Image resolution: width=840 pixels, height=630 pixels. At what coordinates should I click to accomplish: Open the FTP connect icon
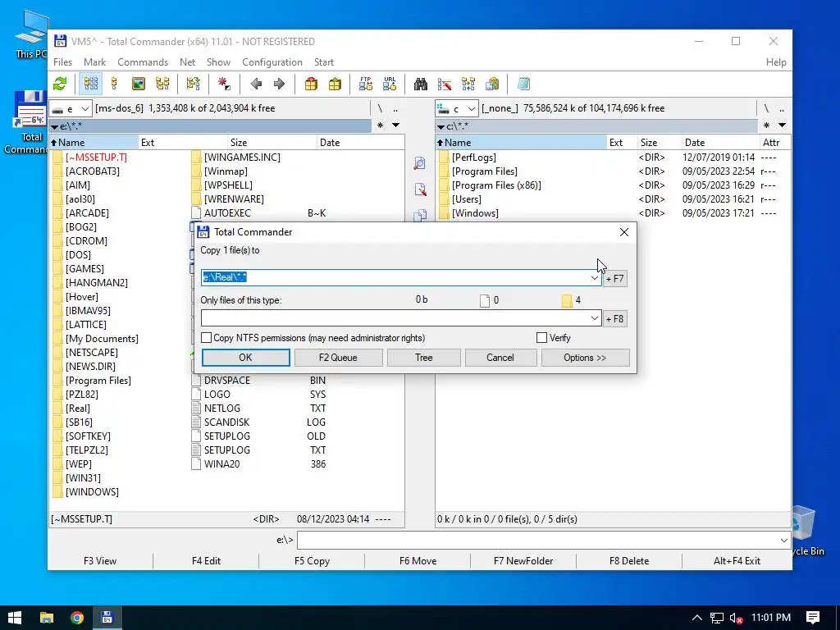tap(366, 84)
